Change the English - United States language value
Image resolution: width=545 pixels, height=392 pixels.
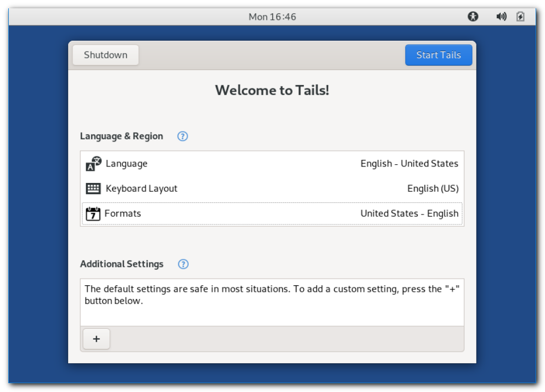pos(409,164)
